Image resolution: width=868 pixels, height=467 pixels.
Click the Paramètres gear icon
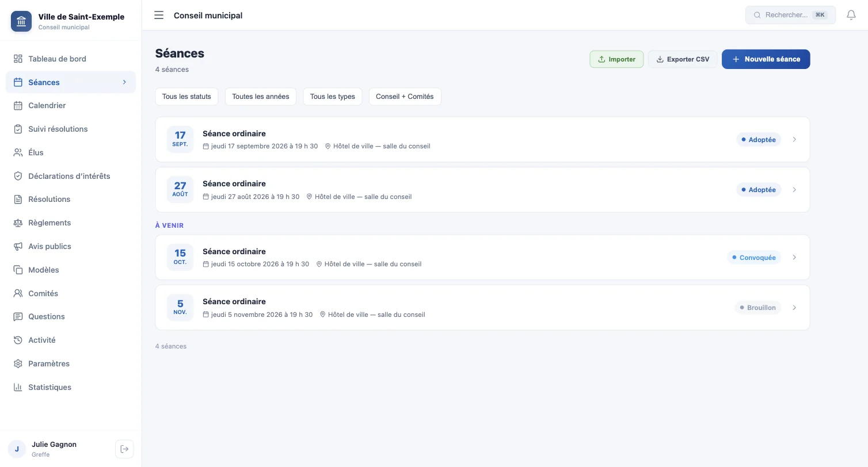click(18, 363)
